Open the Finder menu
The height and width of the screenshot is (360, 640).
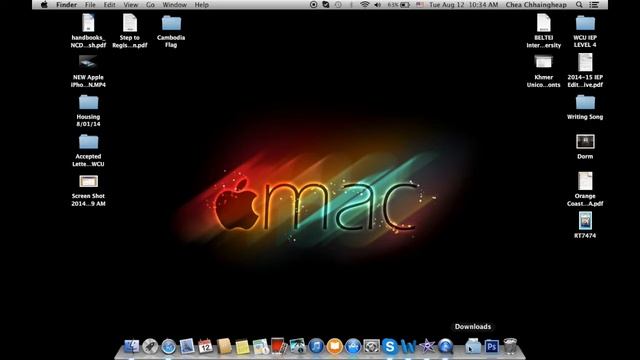66,4
